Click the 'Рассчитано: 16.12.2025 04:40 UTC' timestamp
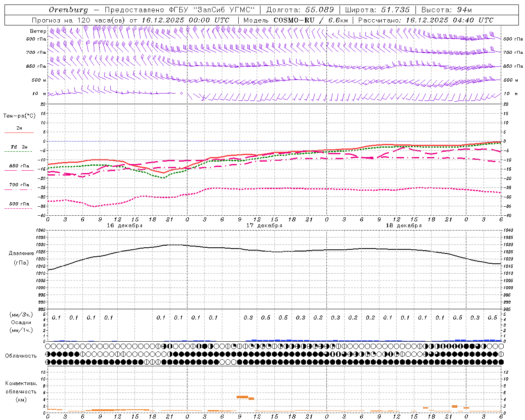 426,20
